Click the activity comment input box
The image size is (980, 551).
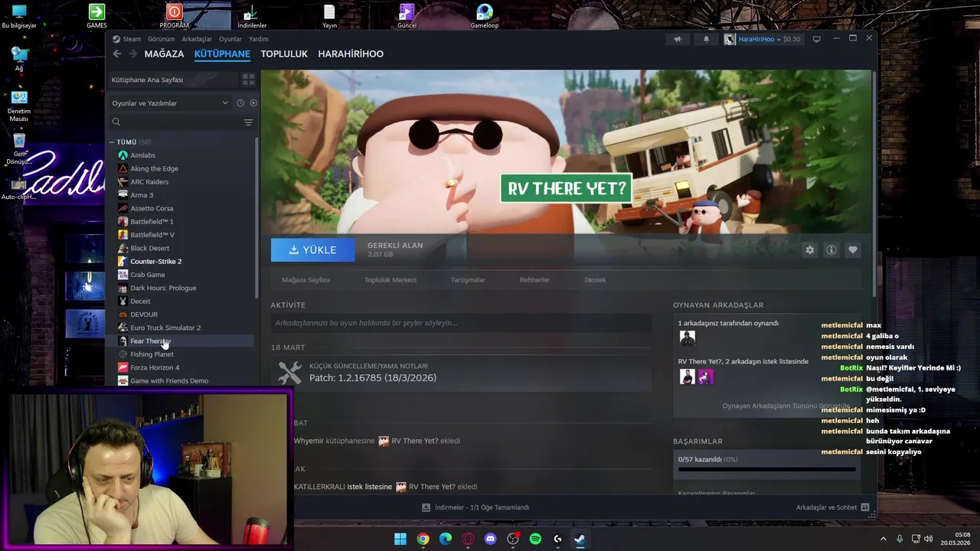462,323
